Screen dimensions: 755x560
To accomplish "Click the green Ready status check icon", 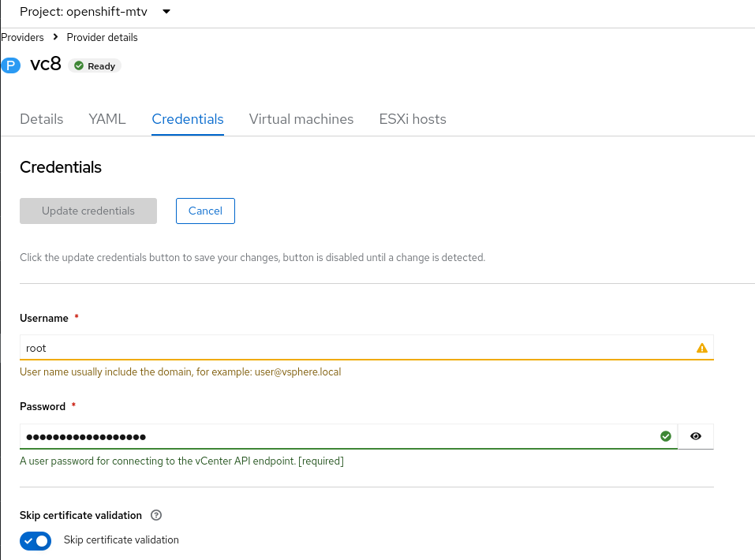I will pyautogui.click(x=79, y=66).
